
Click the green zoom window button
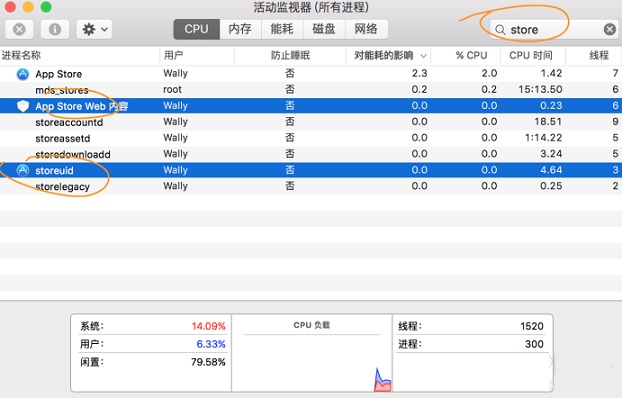click(46, 6)
